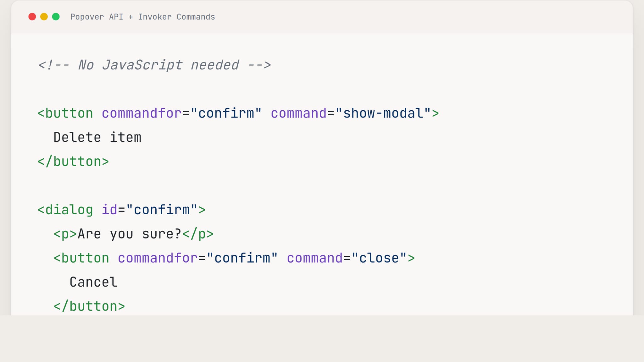This screenshot has height=362, width=644.
Task: Click the closing button tag below "Delete item"
Action: (x=73, y=162)
